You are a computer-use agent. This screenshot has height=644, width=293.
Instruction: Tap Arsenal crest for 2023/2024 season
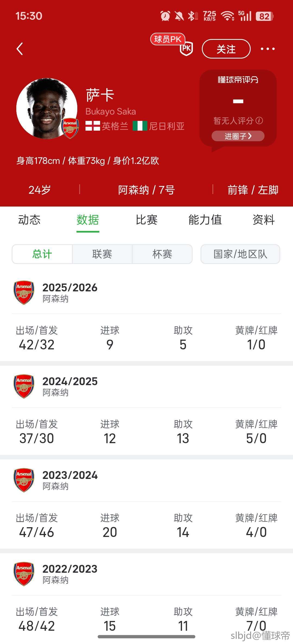coord(24,480)
